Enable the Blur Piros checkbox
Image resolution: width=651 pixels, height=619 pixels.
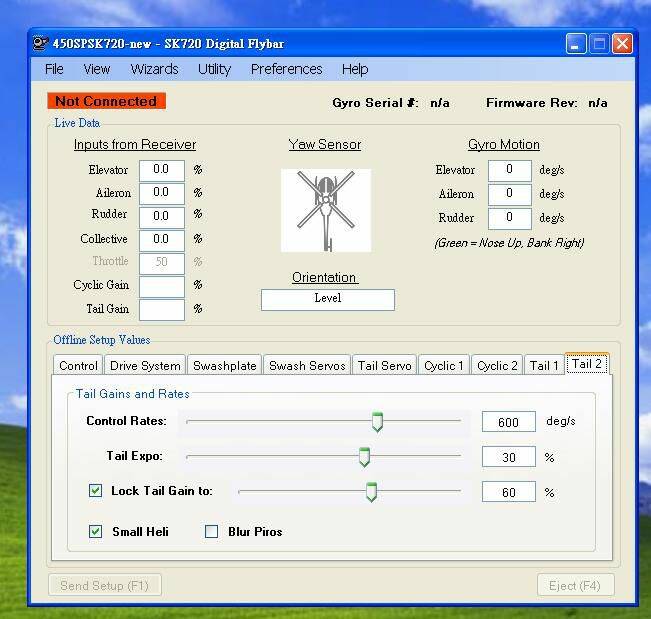pyautogui.click(x=211, y=531)
